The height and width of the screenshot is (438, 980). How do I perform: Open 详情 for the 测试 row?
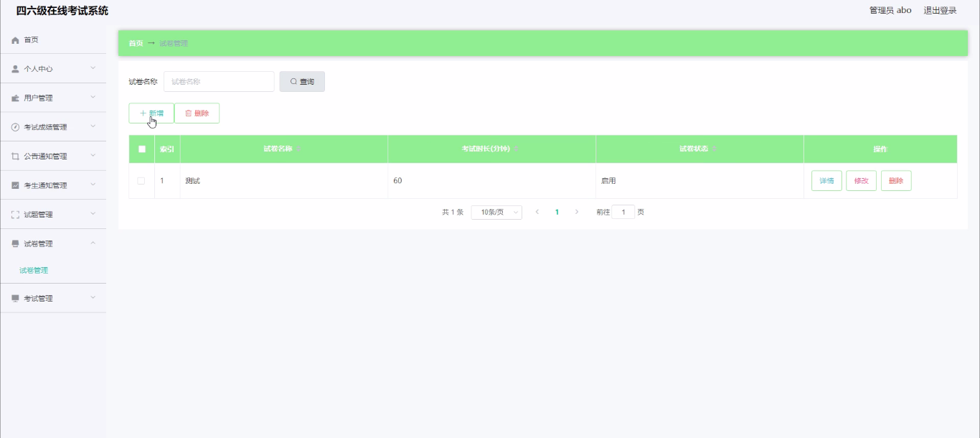pyautogui.click(x=826, y=181)
